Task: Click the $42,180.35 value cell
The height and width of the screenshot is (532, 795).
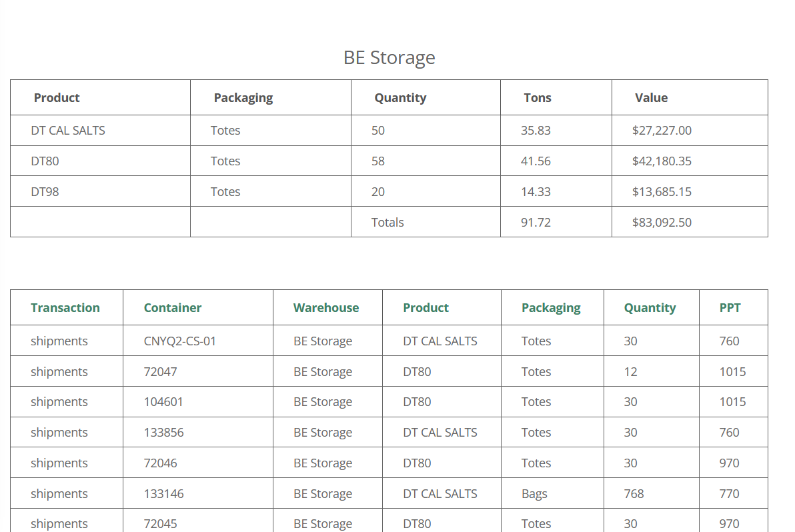Action: pos(662,161)
